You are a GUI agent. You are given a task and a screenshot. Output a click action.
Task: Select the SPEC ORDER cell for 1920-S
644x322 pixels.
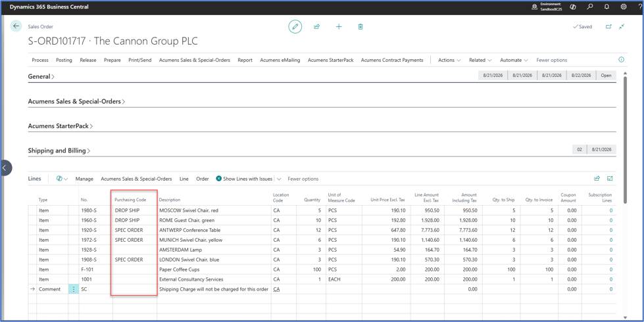pyautogui.click(x=135, y=230)
